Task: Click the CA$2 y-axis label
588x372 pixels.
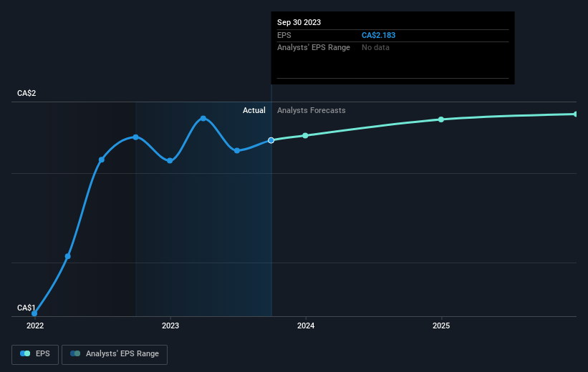Action: [x=26, y=93]
